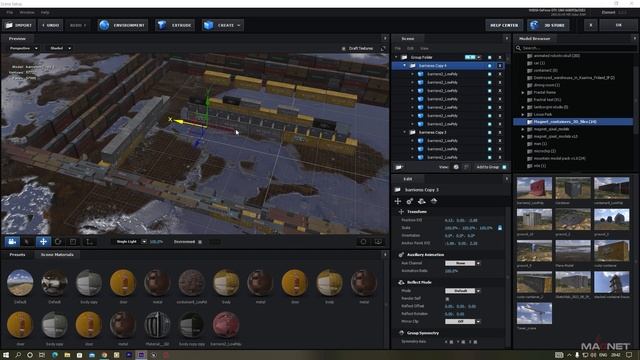Expand the magnet_steel_models folder in Model Browser
Image resolution: width=640 pixels, height=360 pixels.
pyautogui.click(x=523, y=129)
